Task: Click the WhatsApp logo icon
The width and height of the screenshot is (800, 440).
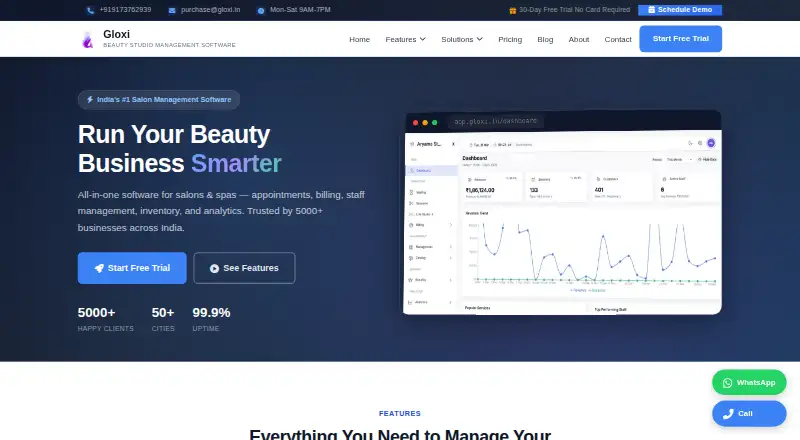Action: [727, 383]
